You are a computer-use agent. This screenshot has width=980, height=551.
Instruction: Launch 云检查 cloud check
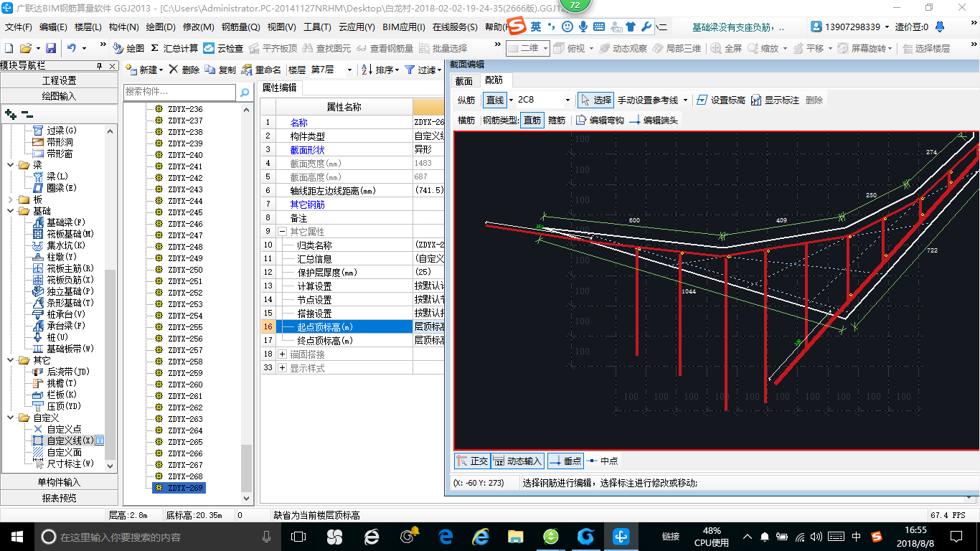(x=223, y=48)
